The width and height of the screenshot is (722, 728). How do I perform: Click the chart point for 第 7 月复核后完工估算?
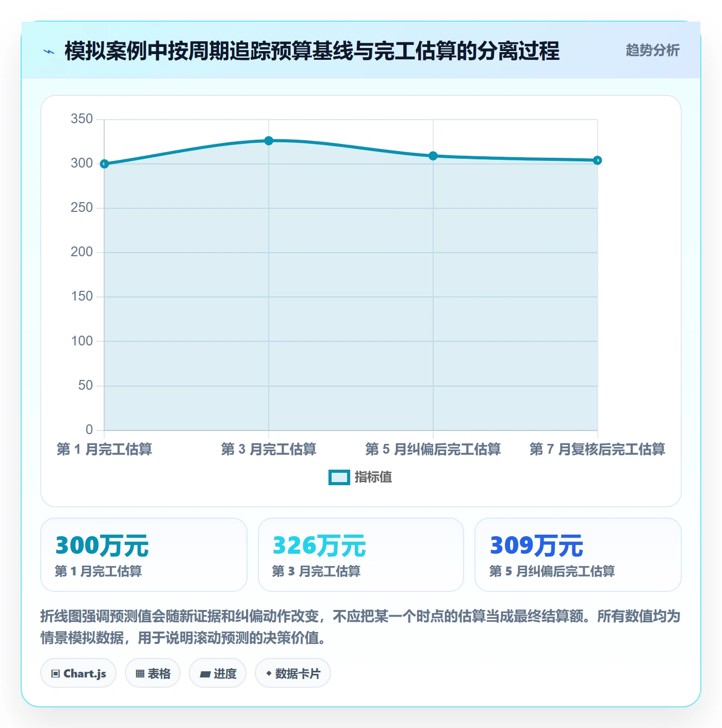[x=597, y=160]
